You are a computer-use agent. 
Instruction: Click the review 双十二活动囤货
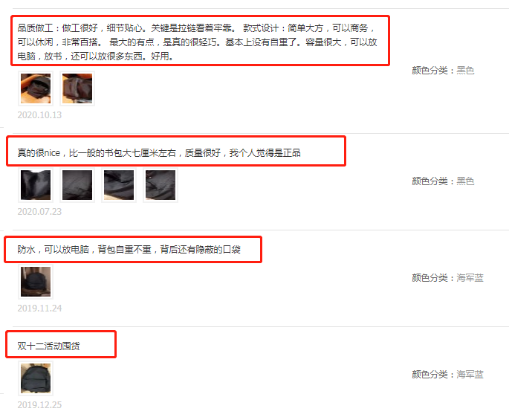(49, 346)
